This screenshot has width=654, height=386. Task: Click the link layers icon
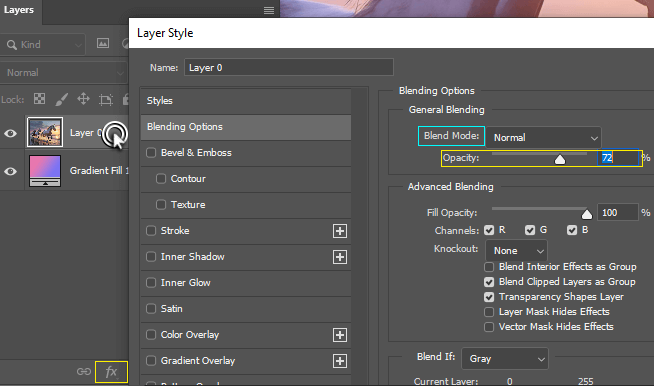click(83, 371)
